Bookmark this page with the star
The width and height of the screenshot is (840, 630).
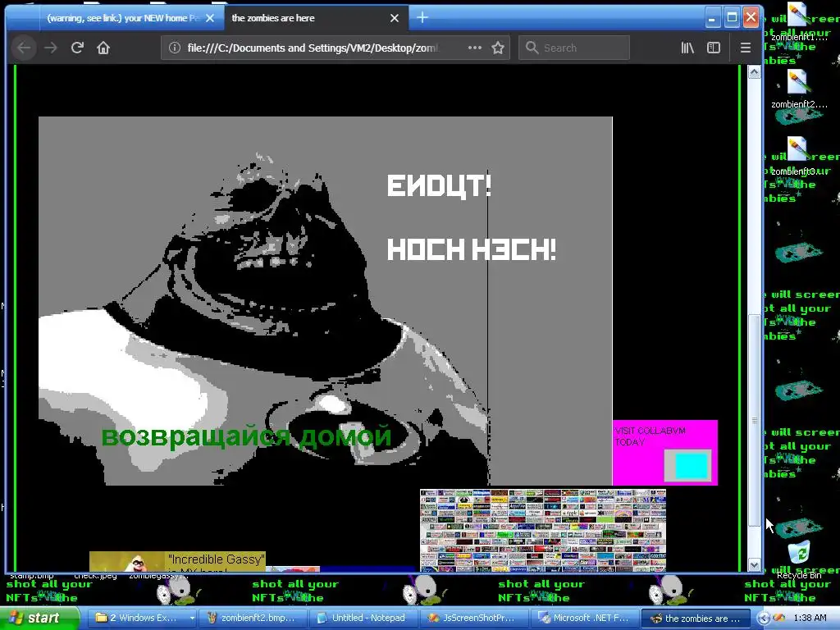pyautogui.click(x=498, y=48)
